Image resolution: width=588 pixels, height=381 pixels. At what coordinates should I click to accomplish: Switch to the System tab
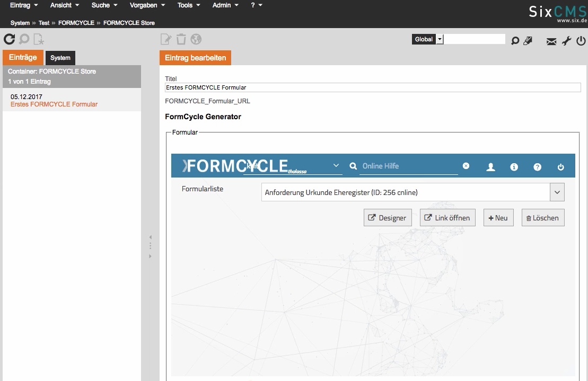(x=60, y=58)
